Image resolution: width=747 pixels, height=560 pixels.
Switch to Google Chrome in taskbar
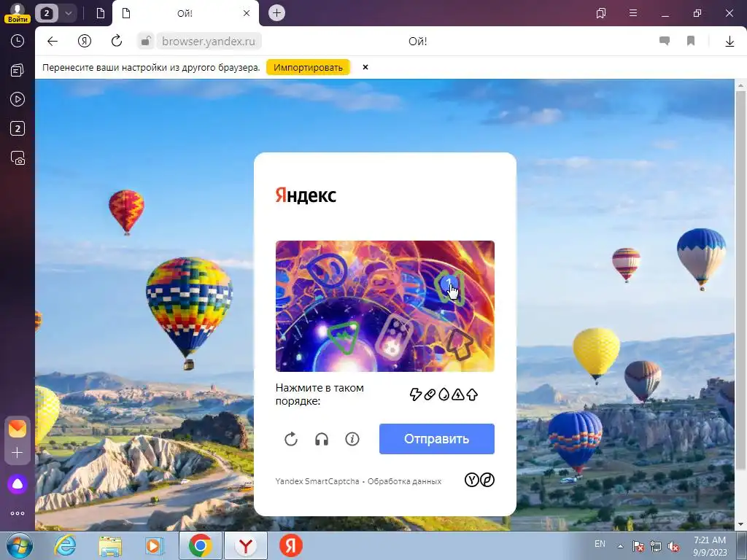(x=200, y=545)
